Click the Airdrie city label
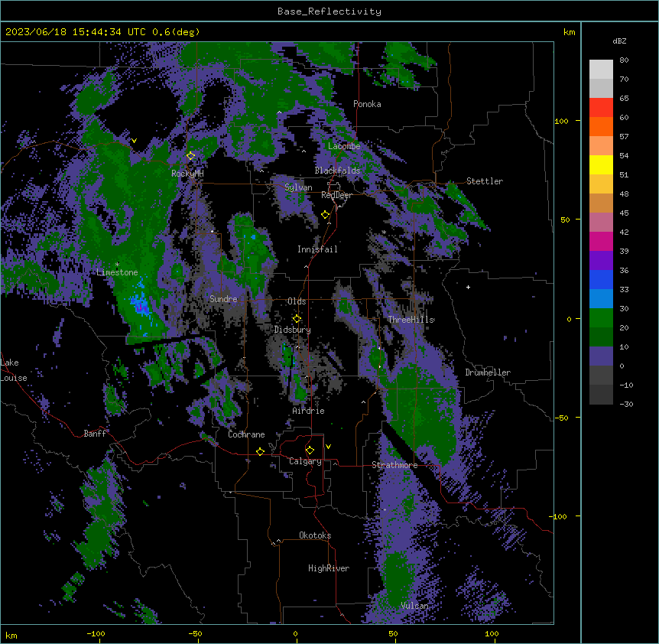 (309, 411)
